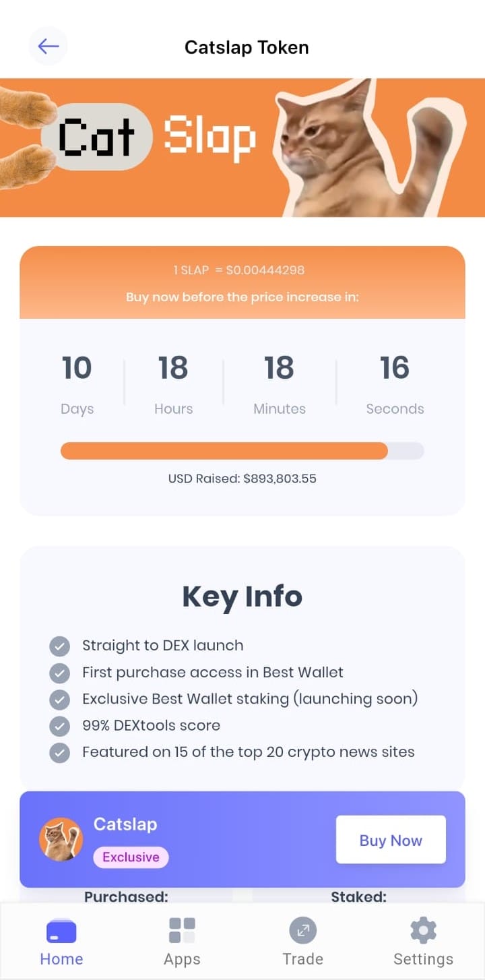This screenshot has height=980, width=485.
Task: Tap the checkmark beside Straight to DEX launch
Action: (x=59, y=646)
